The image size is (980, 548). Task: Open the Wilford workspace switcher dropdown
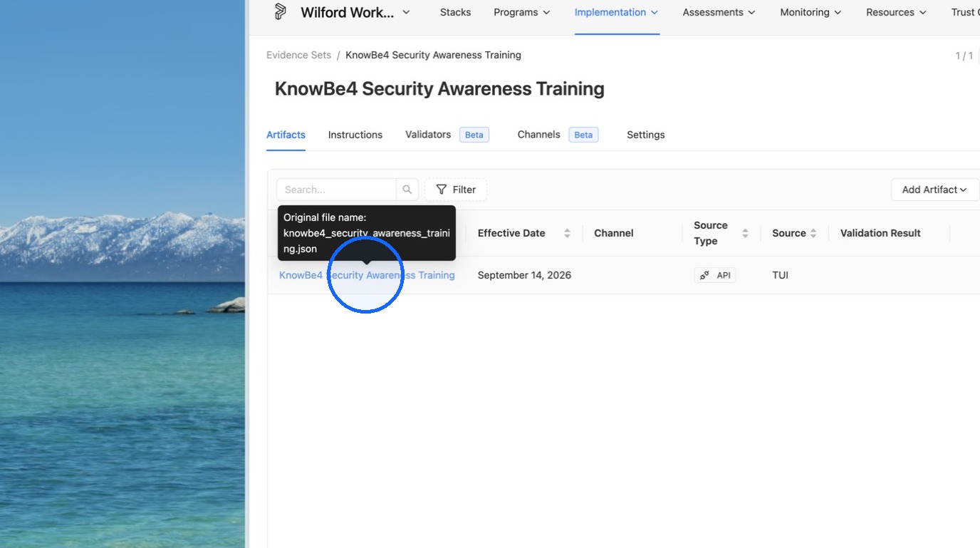(x=355, y=12)
